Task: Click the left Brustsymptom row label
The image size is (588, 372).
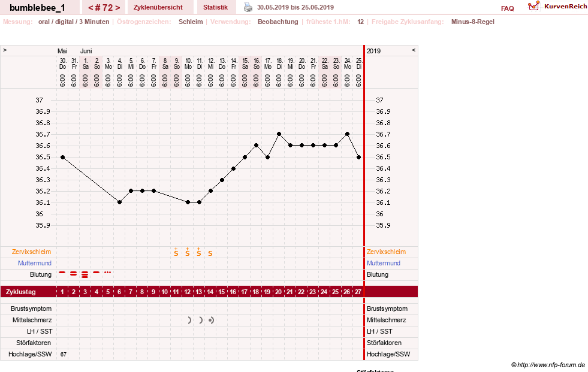Action: 31,309
